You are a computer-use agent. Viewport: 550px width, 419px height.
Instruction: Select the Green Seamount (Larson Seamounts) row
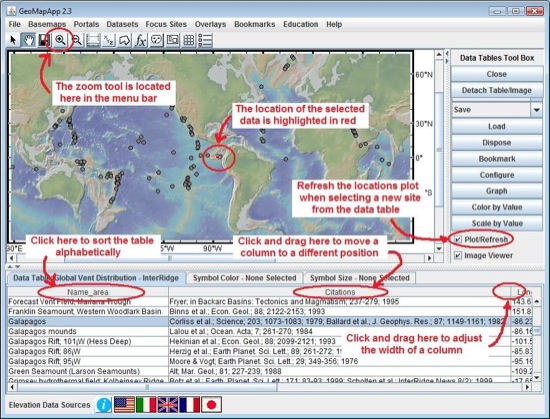(x=269, y=371)
